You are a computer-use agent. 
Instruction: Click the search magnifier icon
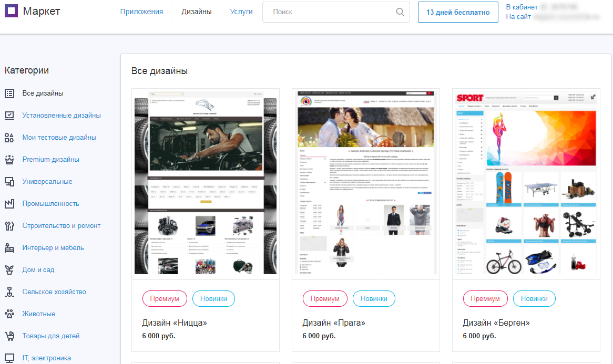[400, 12]
